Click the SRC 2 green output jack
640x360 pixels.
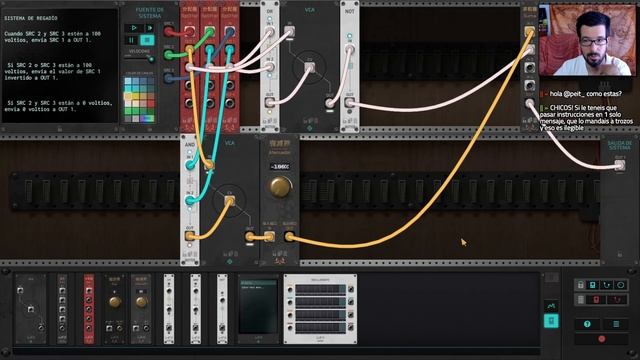tap(169, 54)
